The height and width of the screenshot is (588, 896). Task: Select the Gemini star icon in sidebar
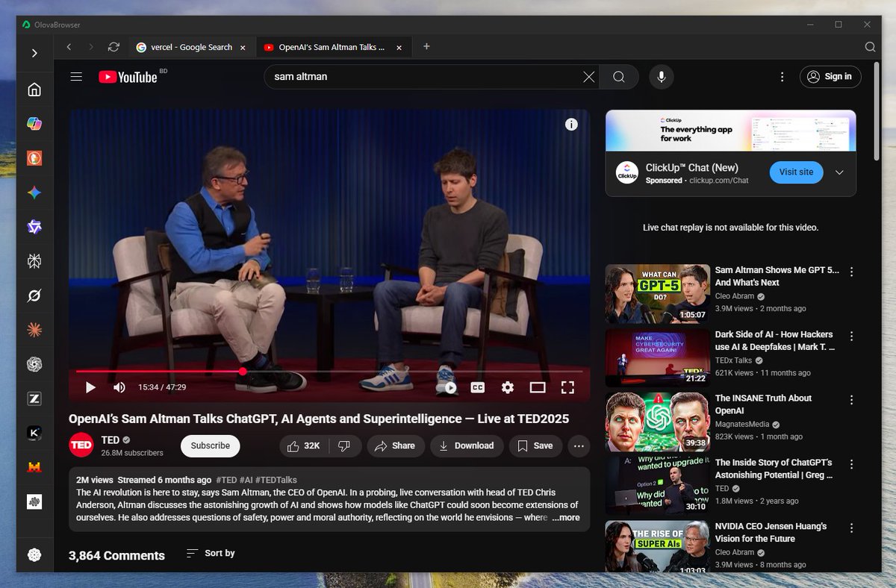34,192
